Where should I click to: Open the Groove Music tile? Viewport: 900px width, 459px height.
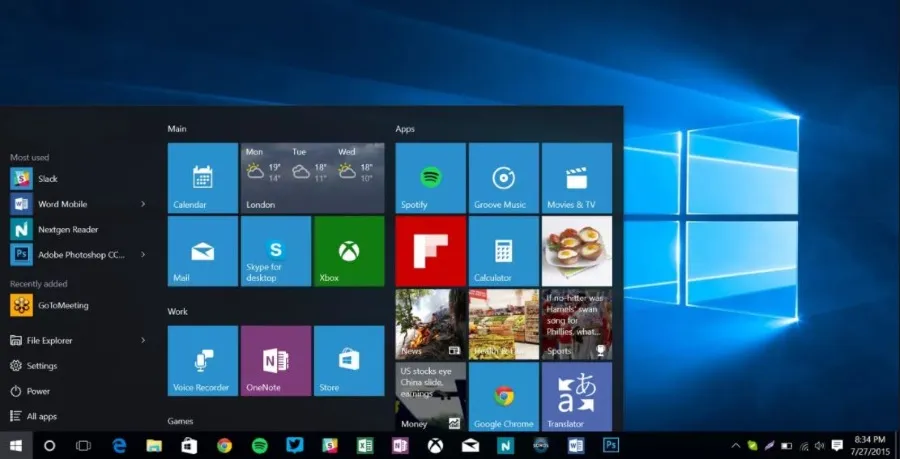504,178
